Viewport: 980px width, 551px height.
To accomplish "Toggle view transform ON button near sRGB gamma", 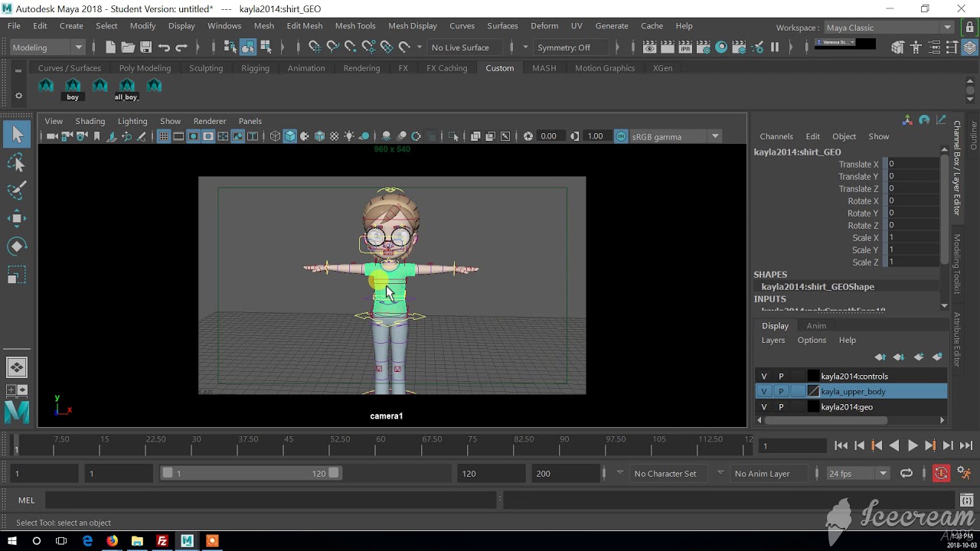I will tap(621, 136).
